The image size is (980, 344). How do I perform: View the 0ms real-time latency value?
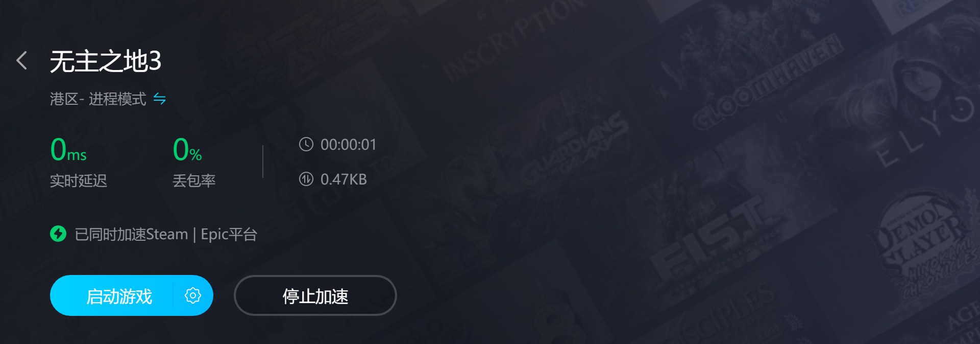[x=68, y=149]
